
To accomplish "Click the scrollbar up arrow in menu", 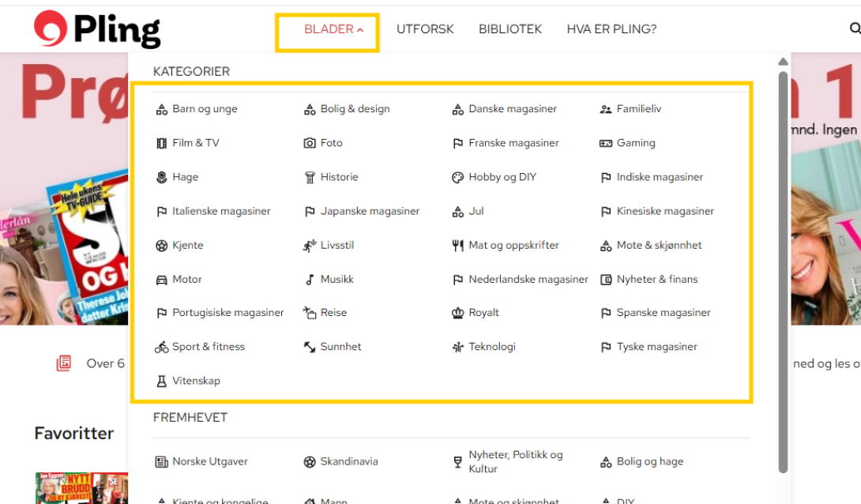I will (783, 62).
